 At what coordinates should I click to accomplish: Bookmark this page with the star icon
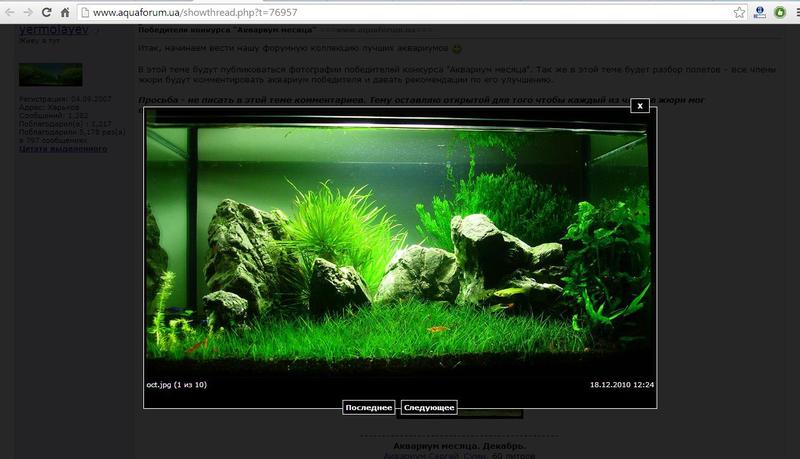(739, 13)
